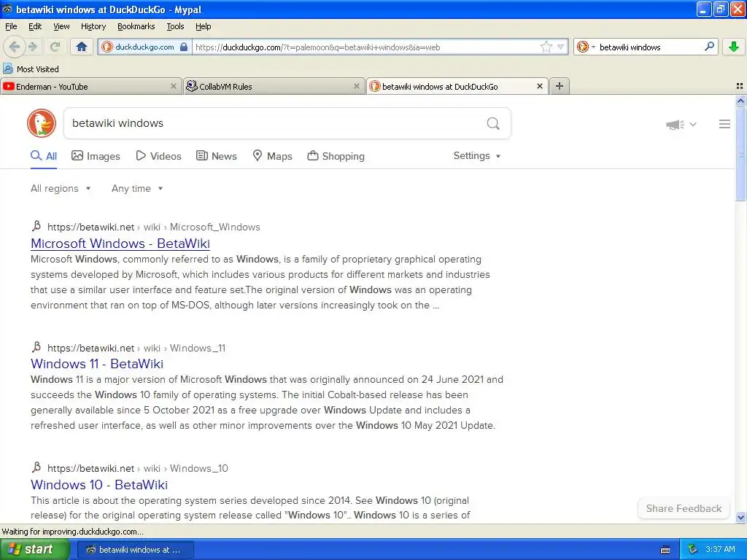List all tabs with the grid icon
The height and width of the screenshot is (560, 747).
point(740,86)
